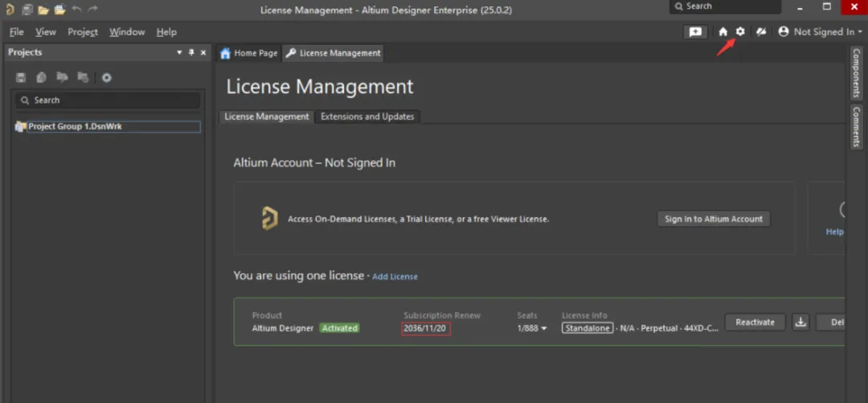This screenshot has height=403, width=868.
Task: Click the save icon in Projects panel toolbar
Action: 21,77
